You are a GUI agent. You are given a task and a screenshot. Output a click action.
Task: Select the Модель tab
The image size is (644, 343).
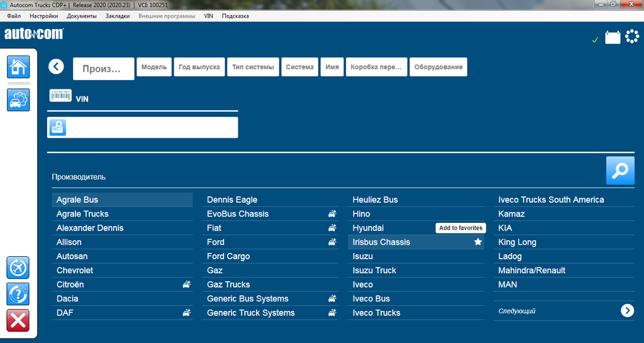coord(154,67)
